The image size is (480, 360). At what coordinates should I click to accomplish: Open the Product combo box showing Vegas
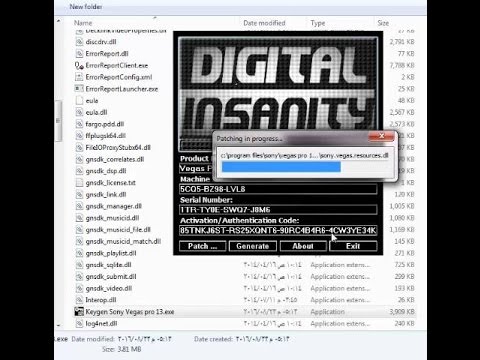pyautogui.click(x=196, y=168)
